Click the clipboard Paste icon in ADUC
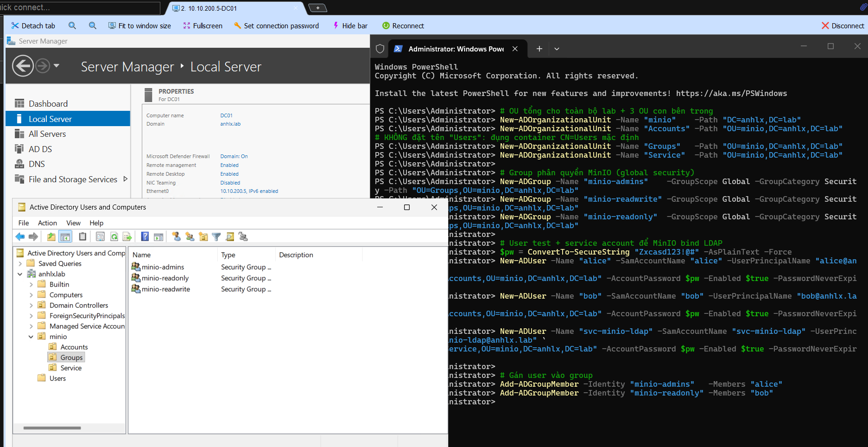Screen dimensions: 868x447 coord(82,237)
